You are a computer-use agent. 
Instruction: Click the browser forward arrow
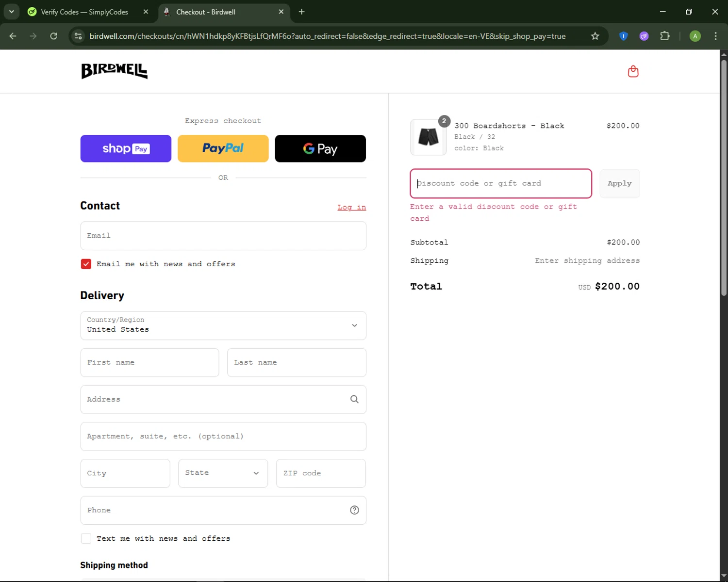[33, 36]
